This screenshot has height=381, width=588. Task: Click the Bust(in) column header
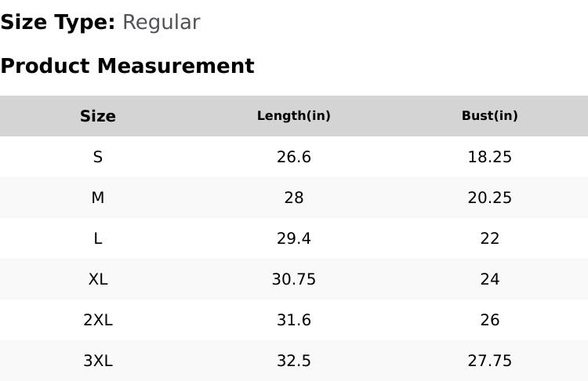tap(490, 116)
